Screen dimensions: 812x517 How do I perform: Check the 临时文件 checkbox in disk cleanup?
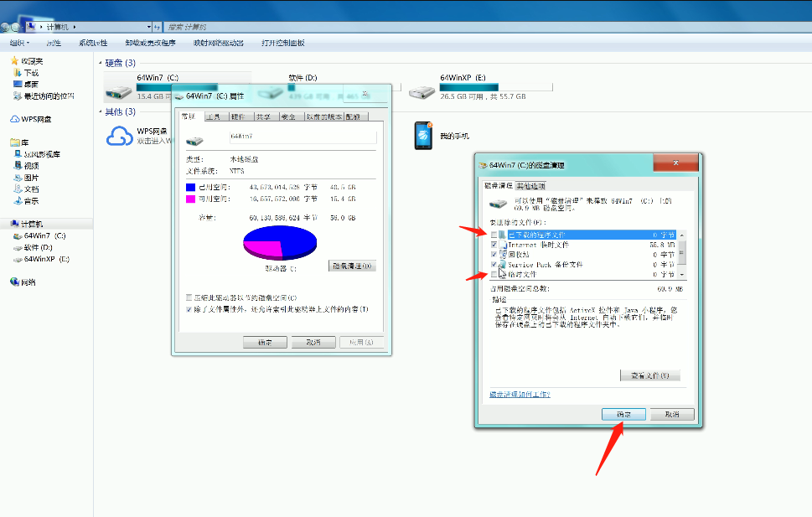pos(494,274)
